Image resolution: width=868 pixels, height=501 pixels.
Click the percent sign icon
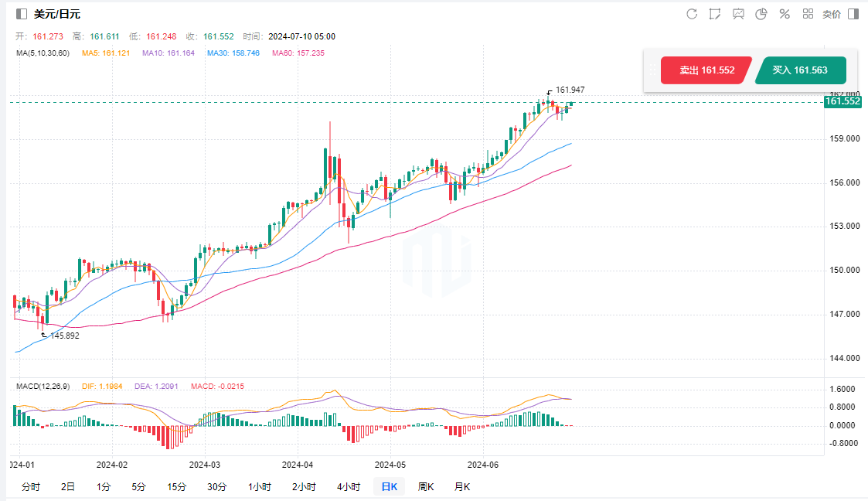(x=785, y=14)
